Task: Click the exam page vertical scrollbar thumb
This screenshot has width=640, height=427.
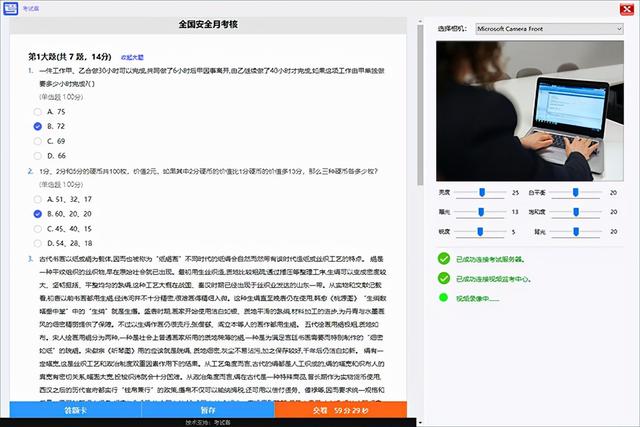Action: [x=420, y=105]
